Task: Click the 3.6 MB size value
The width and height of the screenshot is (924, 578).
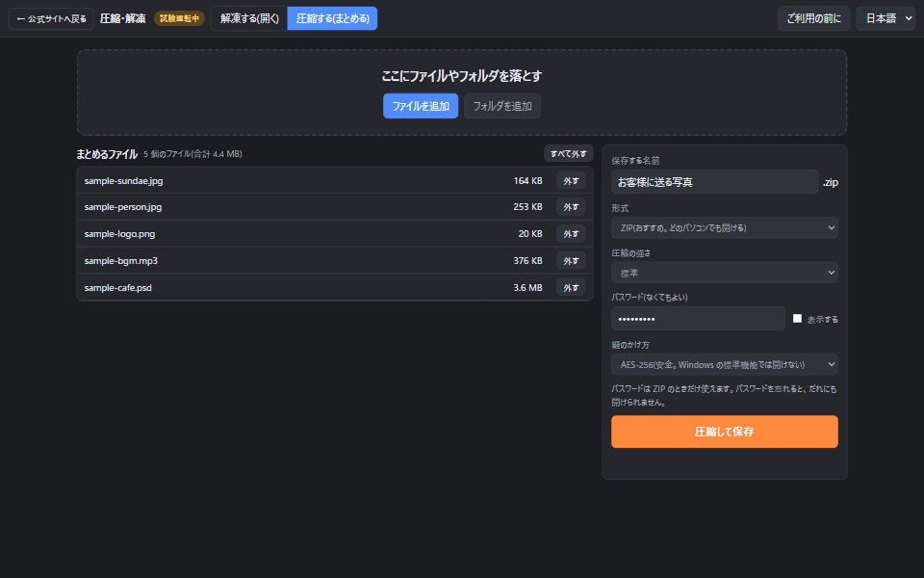Action: pos(527,288)
